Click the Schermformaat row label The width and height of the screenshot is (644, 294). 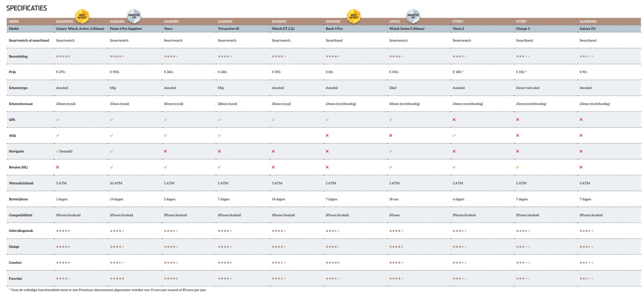tap(21, 104)
